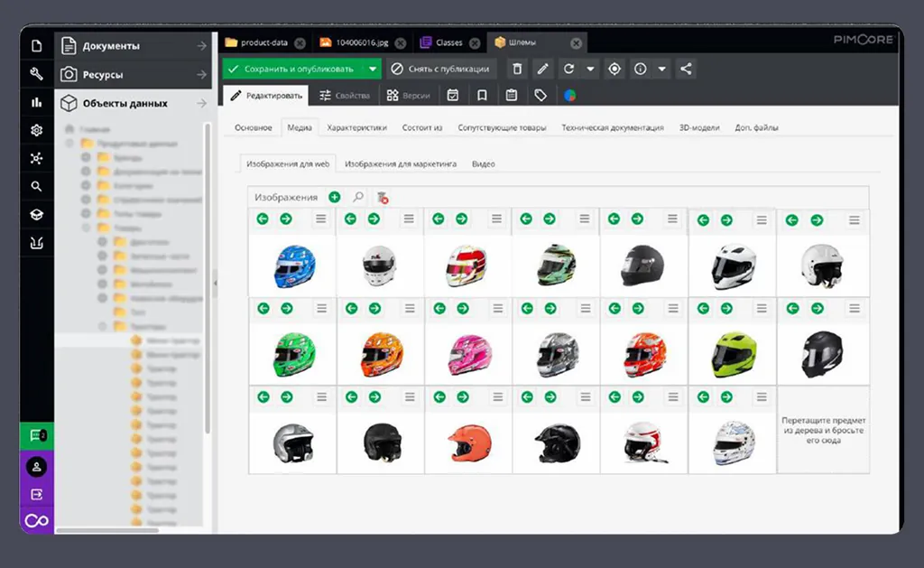The height and width of the screenshot is (568, 924).
Task: Expand the Объекты данных panel arrow
Action: (201, 103)
